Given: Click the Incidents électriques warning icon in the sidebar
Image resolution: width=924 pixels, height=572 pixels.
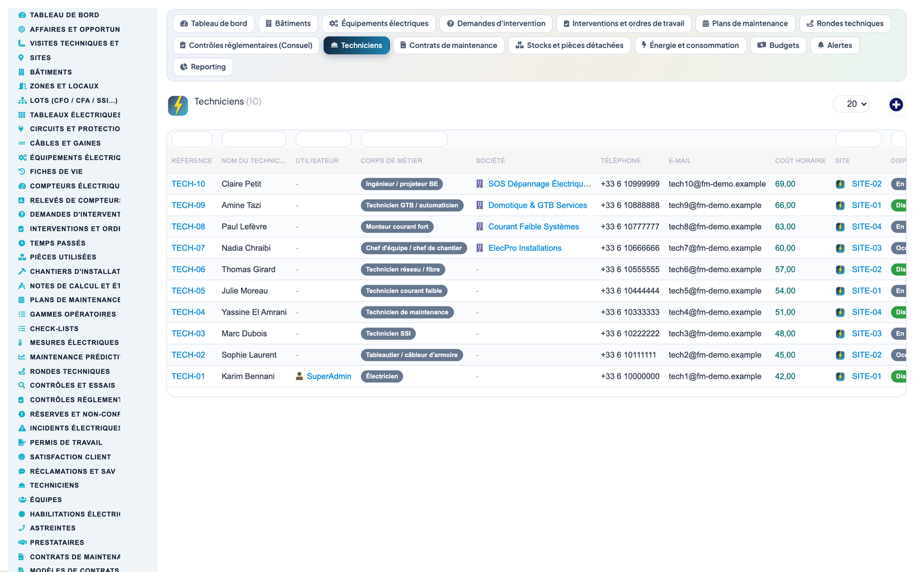Looking at the screenshot, I should 22,428.
